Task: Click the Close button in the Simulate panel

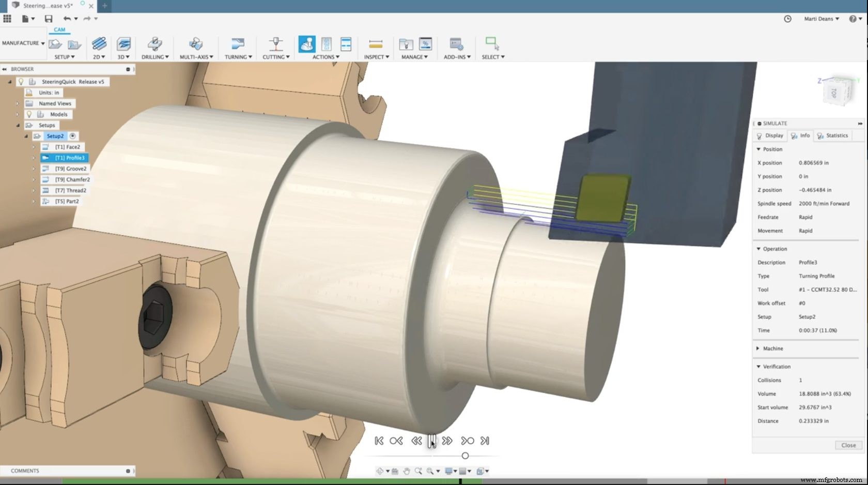Action: coord(848,445)
